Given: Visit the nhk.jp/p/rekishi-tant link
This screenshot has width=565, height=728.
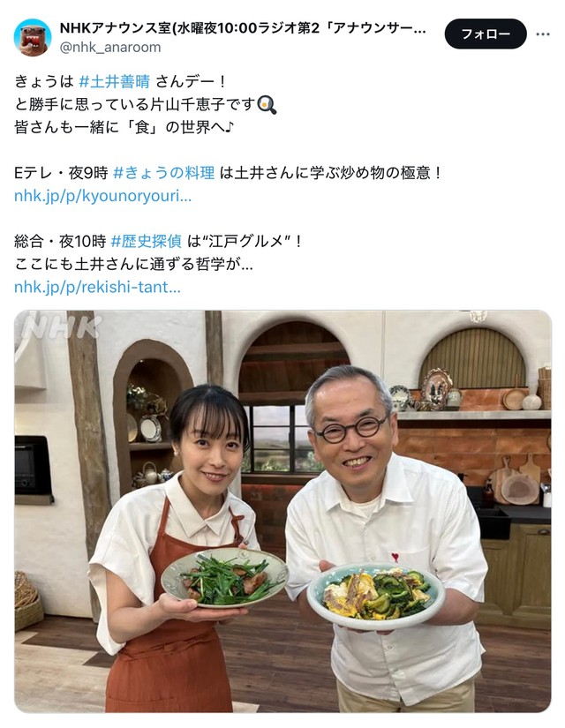Looking at the screenshot, I should [97, 288].
